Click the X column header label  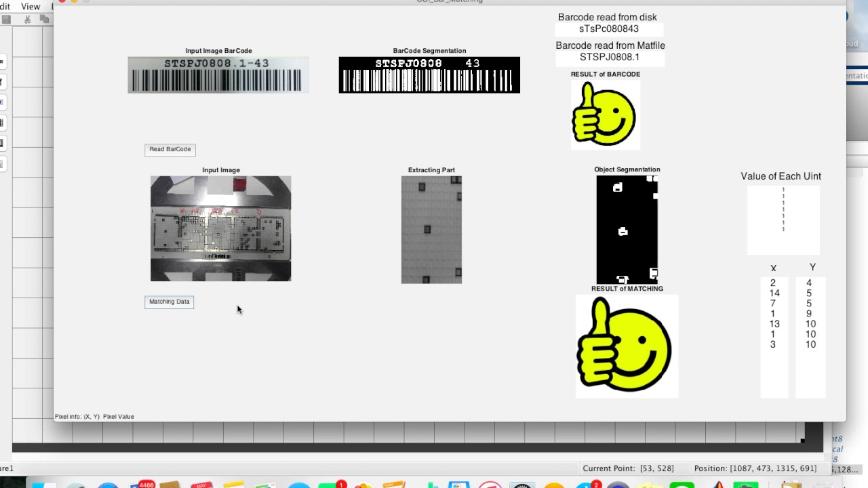(773, 268)
